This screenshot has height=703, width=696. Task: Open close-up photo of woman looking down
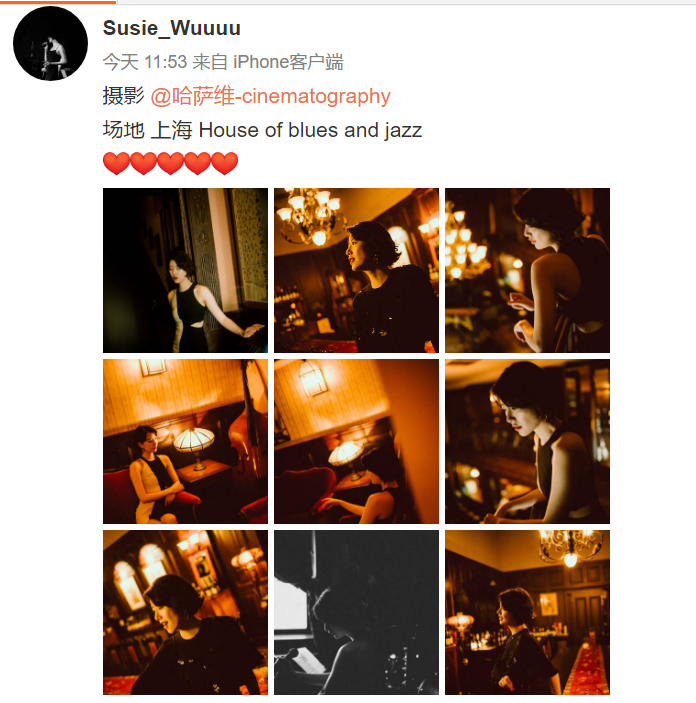click(527, 442)
